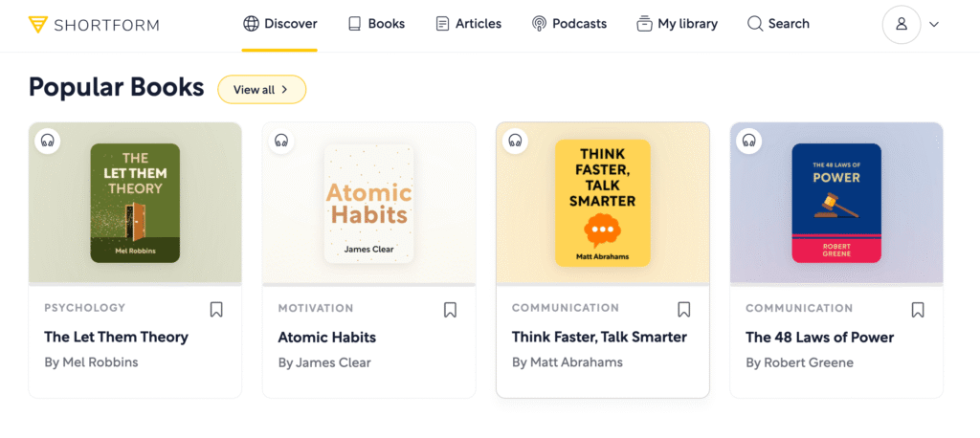Click headphones icon on Think Faster, Talk Smarter
This screenshot has height=438, width=980.
click(515, 141)
